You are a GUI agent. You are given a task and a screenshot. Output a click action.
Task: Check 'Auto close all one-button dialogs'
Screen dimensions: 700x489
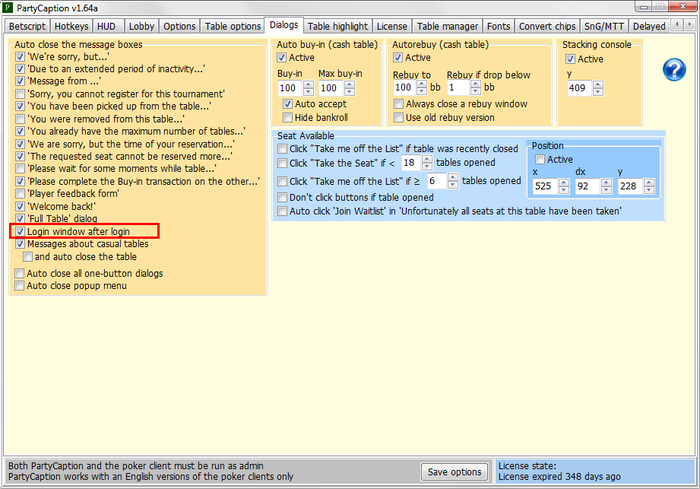pos(19,273)
